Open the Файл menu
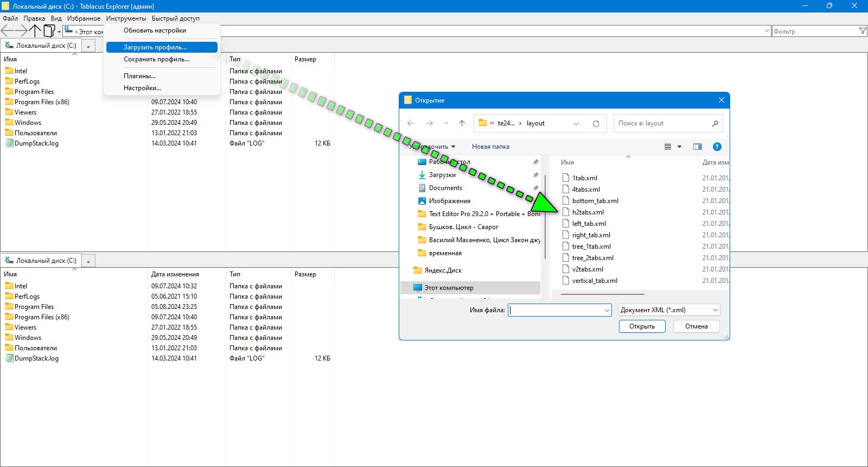 coord(10,18)
